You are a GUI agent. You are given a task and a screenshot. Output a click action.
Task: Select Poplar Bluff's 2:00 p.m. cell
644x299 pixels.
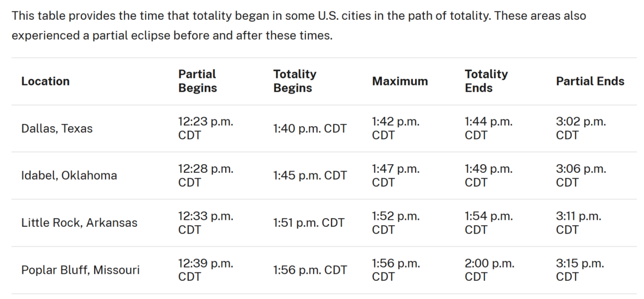coord(489,270)
